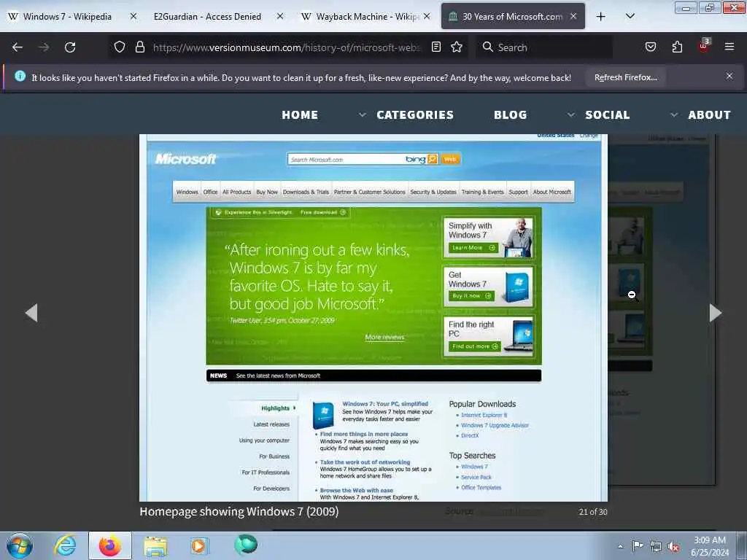Click the muted volume tray icon
The width and height of the screenshot is (747, 560).
[x=673, y=547]
